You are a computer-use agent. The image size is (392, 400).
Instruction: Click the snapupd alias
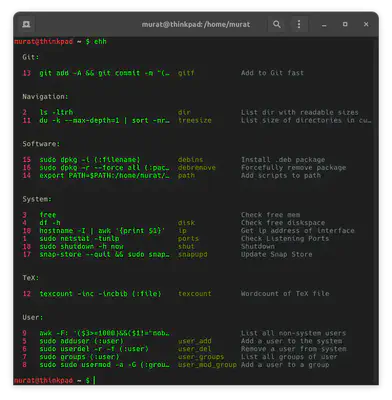coord(192,254)
